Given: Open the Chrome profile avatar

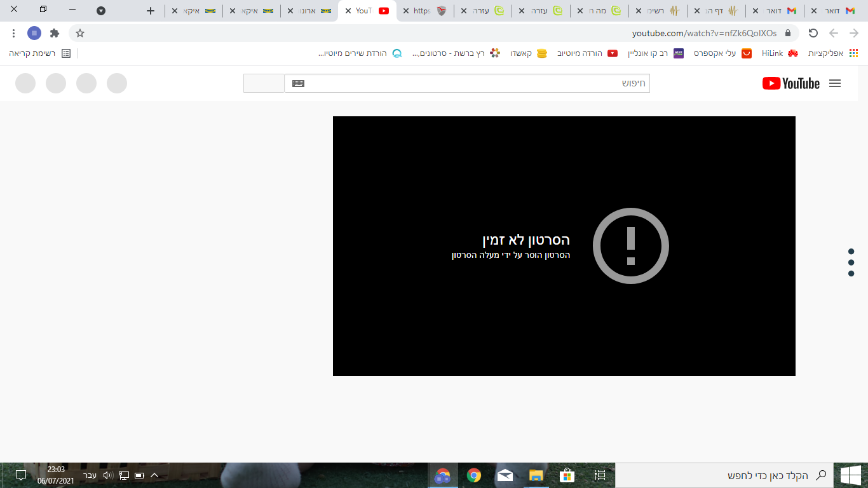Looking at the screenshot, I should [x=34, y=33].
